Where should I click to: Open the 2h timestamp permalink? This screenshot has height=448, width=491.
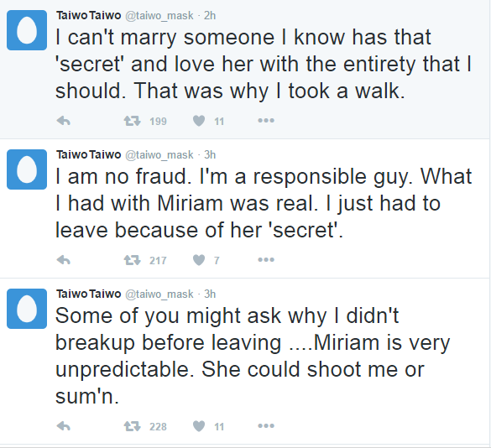click(210, 16)
